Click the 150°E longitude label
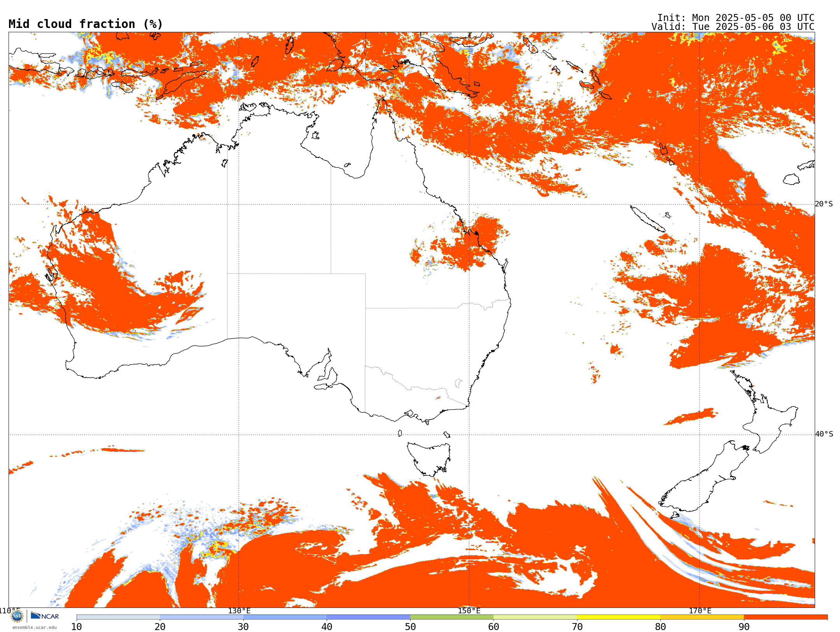The width and height of the screenshot is (840, 632). coord(469,611)
